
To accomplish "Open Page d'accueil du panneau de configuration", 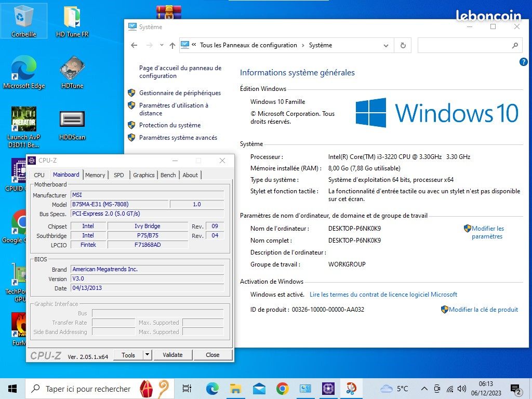I will 180,72.
